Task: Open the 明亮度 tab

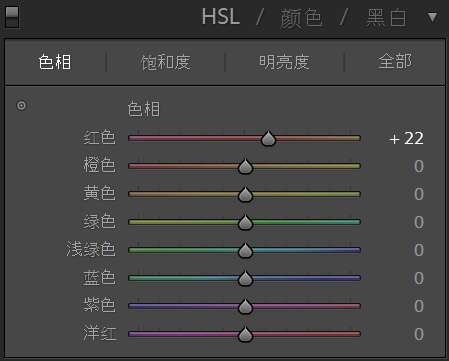Action: pos(284,62)
